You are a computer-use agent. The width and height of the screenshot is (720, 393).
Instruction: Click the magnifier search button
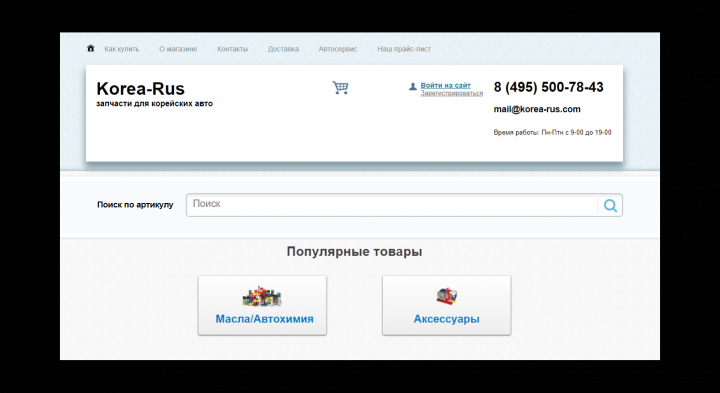coord(610,205)
